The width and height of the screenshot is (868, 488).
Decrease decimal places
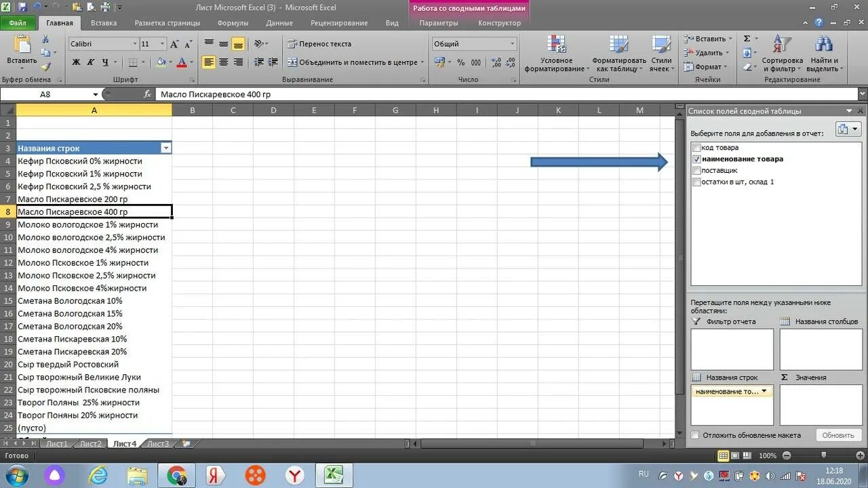pos(510,62)
